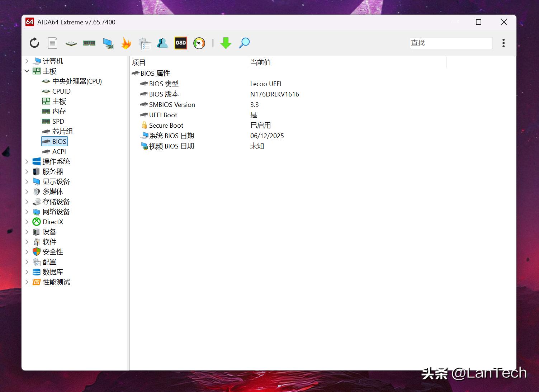This screenshot has height=392, width=539.
Task: Click the green download arrow icon
Action: click(x=226, y=43)
